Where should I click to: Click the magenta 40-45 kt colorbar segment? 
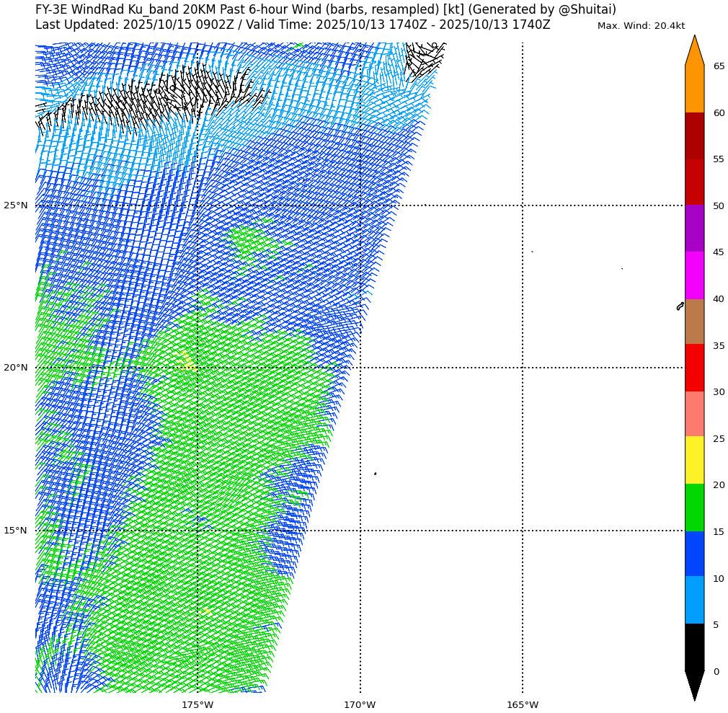[x=694, y=275]
